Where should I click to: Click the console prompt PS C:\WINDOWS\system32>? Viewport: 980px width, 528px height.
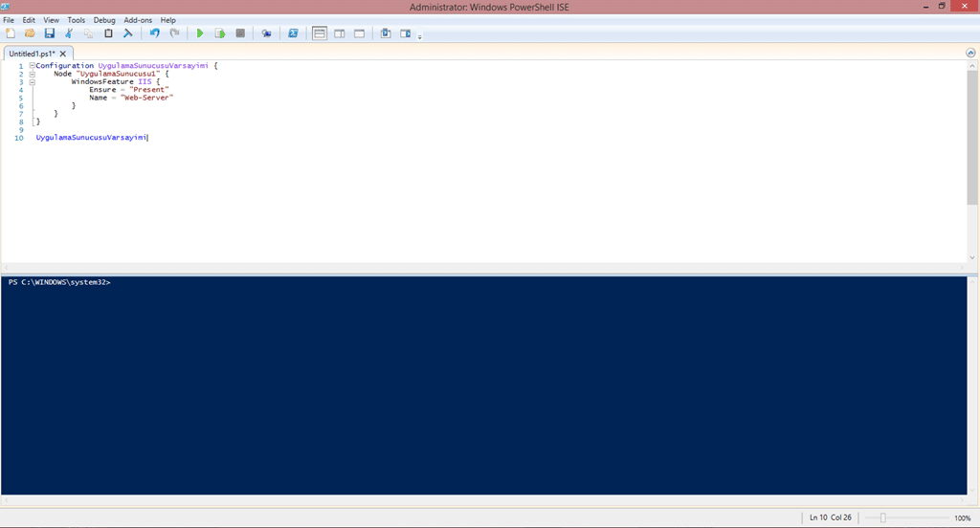pyautogui.click(x=59, y=282)
